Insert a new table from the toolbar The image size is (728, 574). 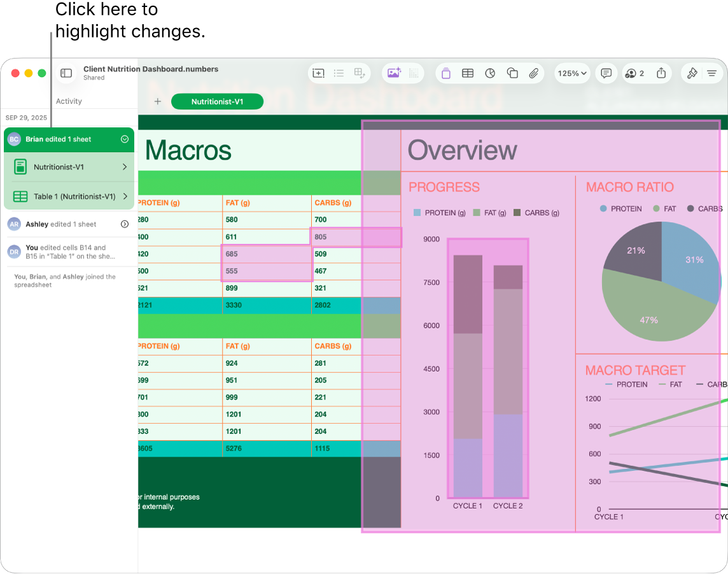[x=468, y=73]
